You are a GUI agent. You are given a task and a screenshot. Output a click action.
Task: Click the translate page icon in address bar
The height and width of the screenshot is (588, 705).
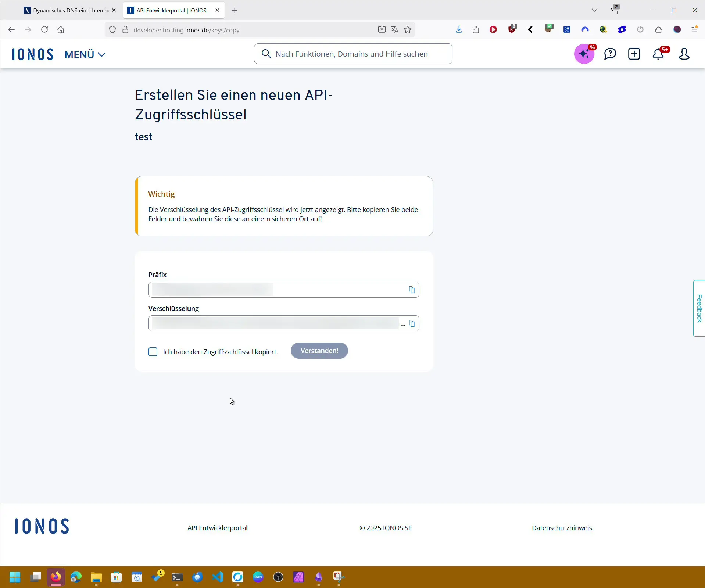395,30
